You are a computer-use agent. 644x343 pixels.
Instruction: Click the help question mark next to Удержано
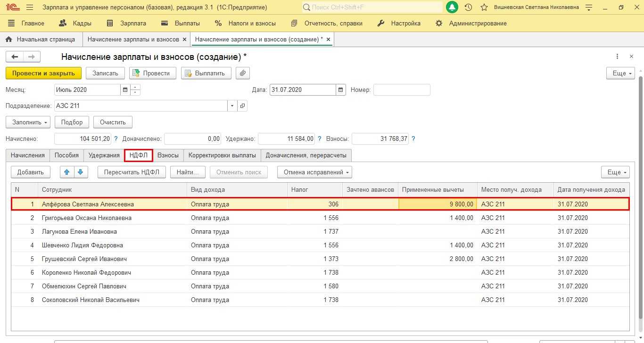tap(320, 139)
